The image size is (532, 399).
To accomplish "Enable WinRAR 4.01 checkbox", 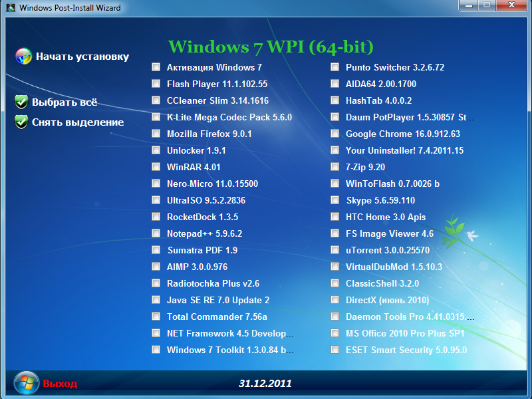I will click(156, 167).
